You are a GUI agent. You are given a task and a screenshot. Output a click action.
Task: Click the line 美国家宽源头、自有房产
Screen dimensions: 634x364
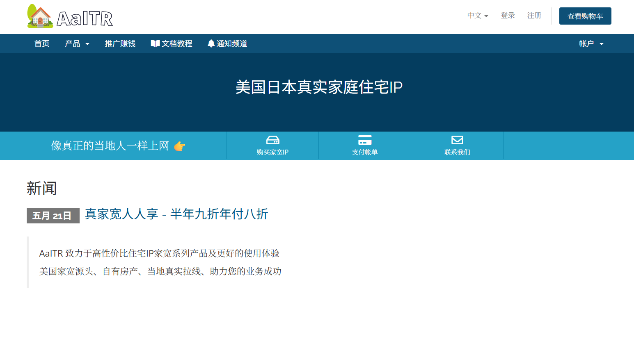click(160, 271)
